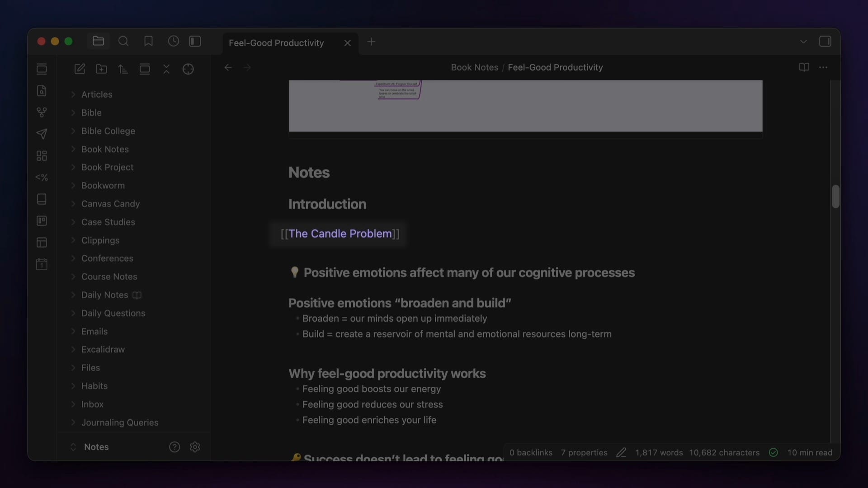Switch to reading view mode
Screen dimensions: 868x488
pos(804,67)
